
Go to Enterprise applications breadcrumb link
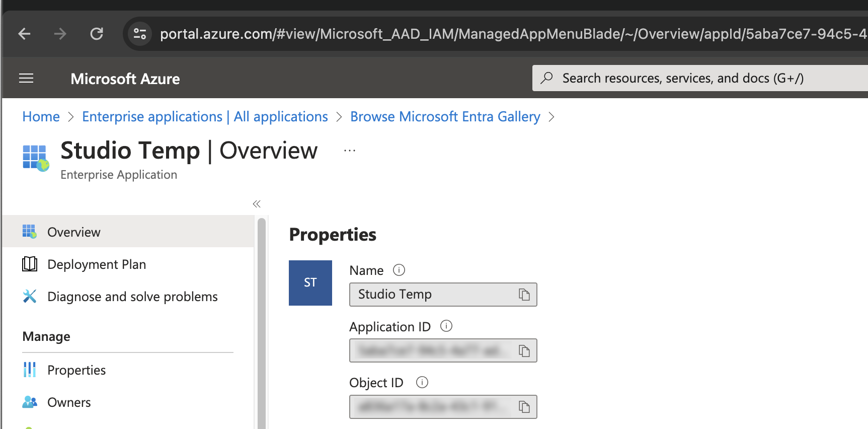pos(205,117)
